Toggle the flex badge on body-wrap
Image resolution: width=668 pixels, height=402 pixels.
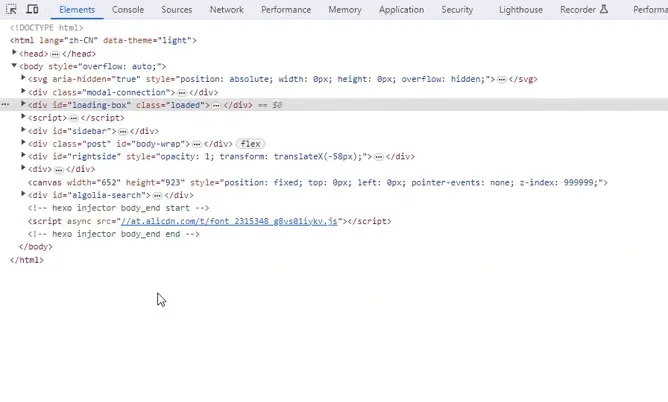click(250, 144)
